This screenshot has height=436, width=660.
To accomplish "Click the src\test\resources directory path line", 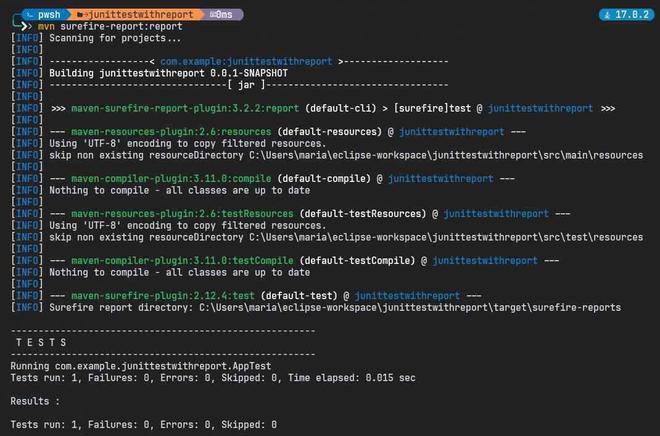I will 346,237.
